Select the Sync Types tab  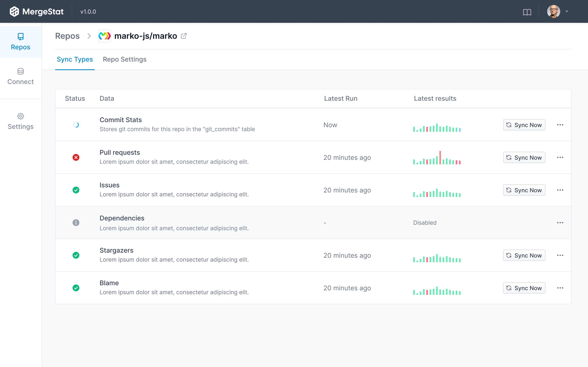[x=75, y=59]
